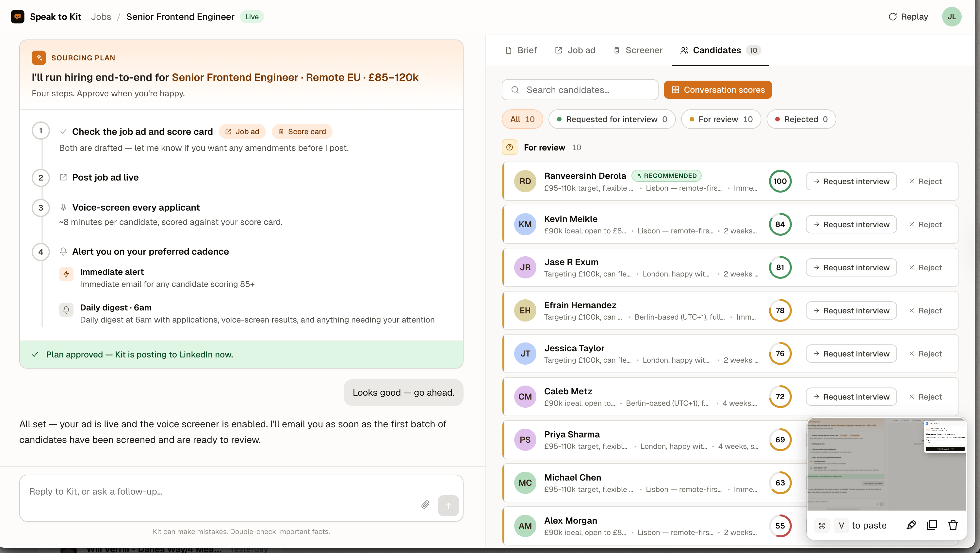Select the All 10 filter chip
The image size is (980, 553).
click(x=522, y=119)
